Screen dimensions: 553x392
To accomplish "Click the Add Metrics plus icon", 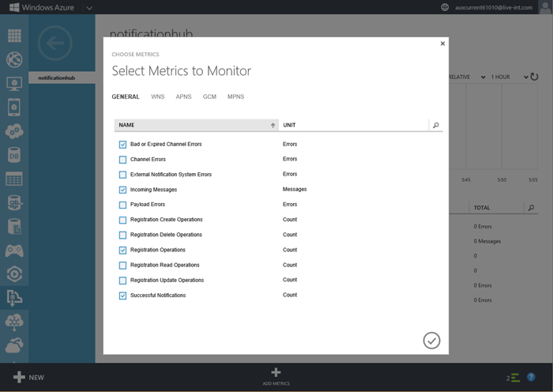I will pyautogui.click(x=276, y=372).
